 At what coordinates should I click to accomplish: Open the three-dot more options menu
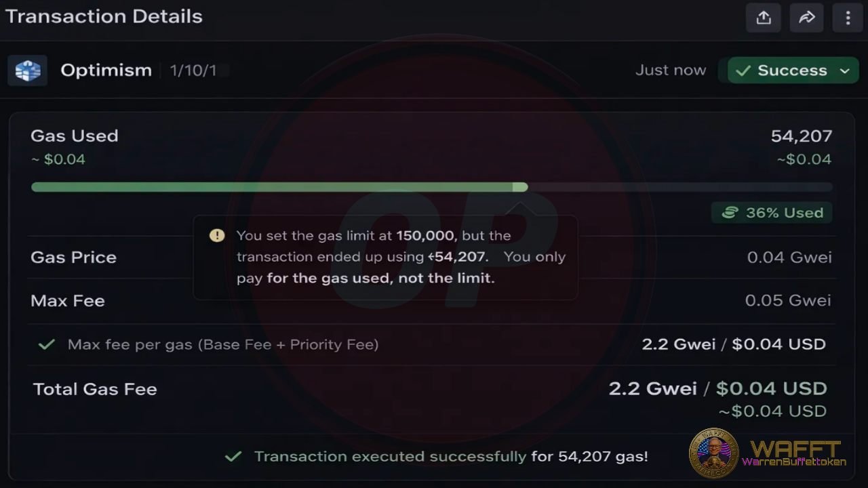[848, 18]
